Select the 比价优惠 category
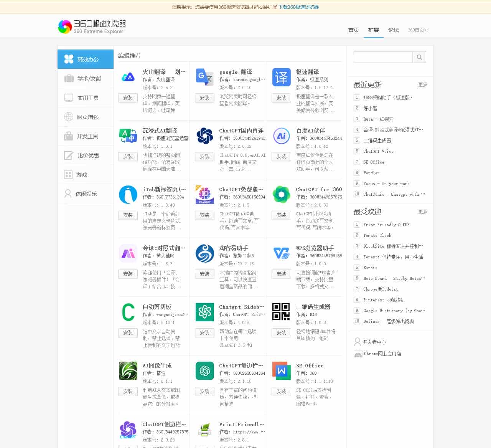This screenshot has height=448, width=491. pos(86,155)
